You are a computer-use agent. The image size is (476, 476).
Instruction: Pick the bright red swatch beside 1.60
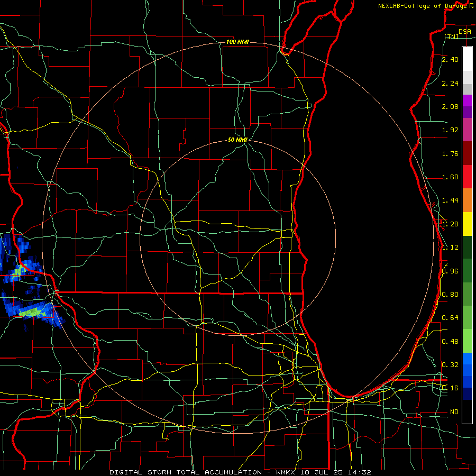coord(467,177)
